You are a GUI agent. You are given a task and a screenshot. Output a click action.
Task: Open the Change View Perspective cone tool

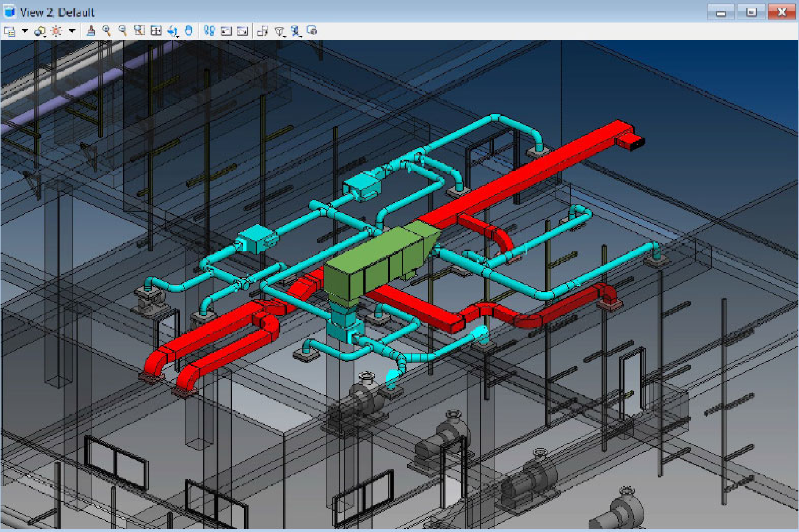[x=279, y=31]
